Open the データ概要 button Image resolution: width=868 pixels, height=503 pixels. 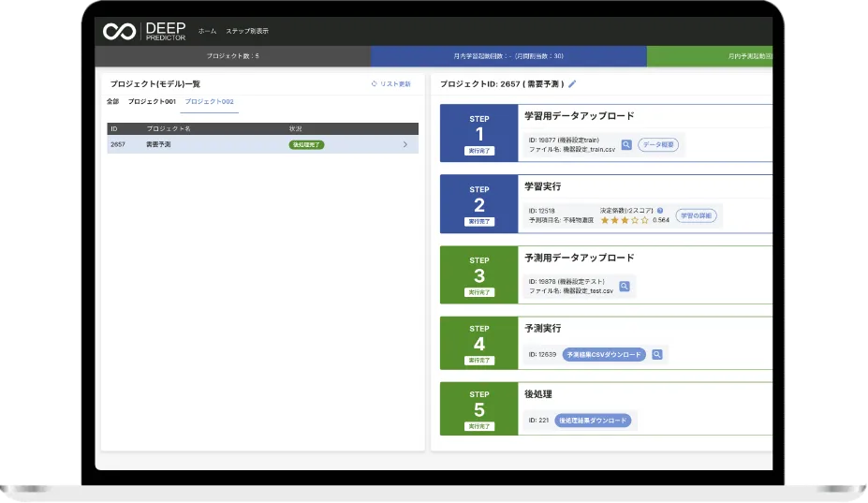point(658,144)
